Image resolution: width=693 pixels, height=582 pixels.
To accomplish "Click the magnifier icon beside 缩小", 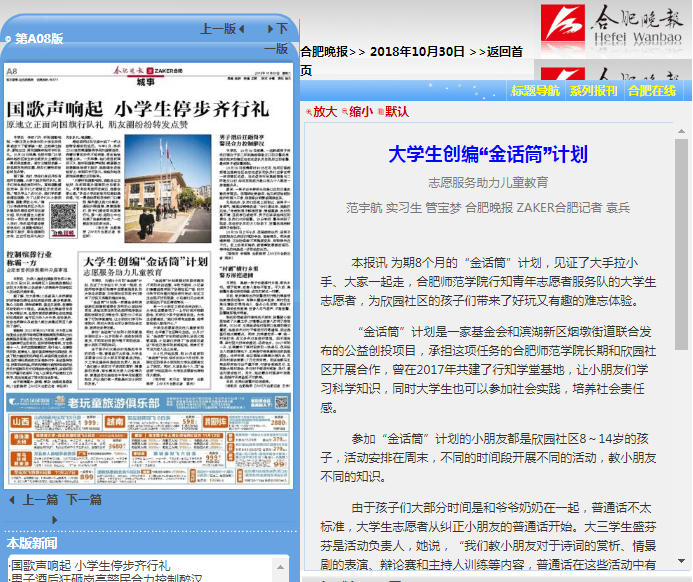I will tap(345, 112).
